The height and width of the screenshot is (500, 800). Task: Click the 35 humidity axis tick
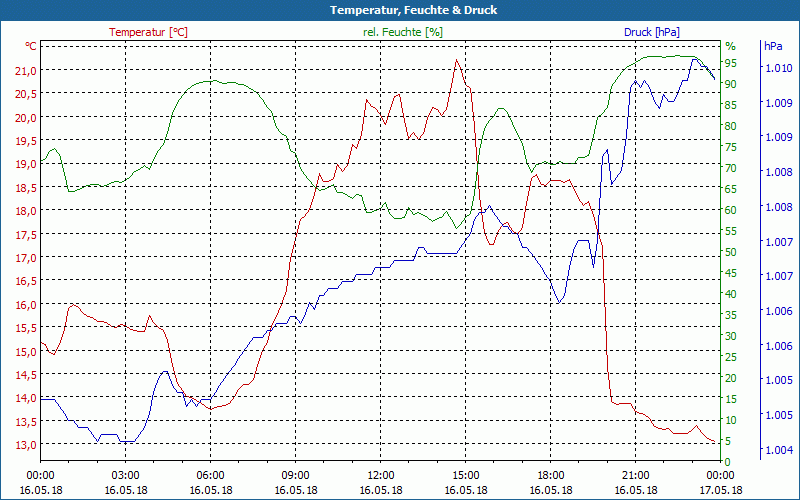pyautogui.click(x=731, y=315)
